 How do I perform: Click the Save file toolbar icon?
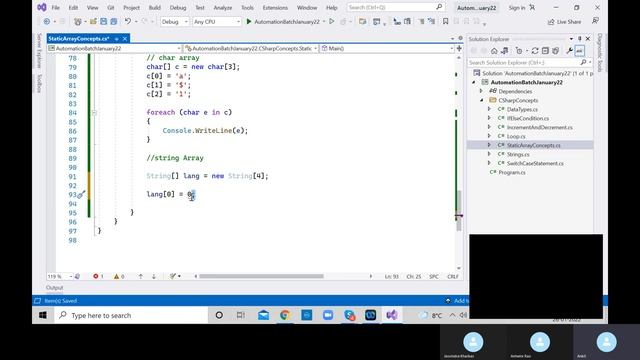click(x=104, y=22)
